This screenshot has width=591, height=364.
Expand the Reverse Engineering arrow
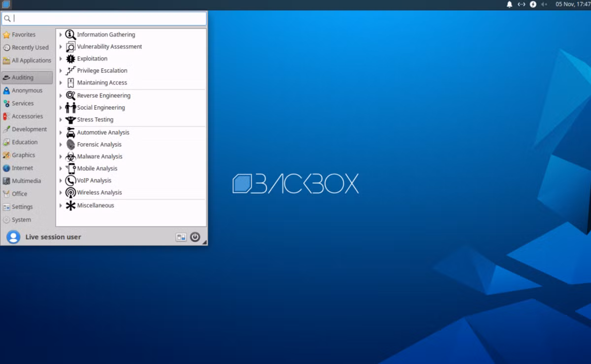[61, 95]
